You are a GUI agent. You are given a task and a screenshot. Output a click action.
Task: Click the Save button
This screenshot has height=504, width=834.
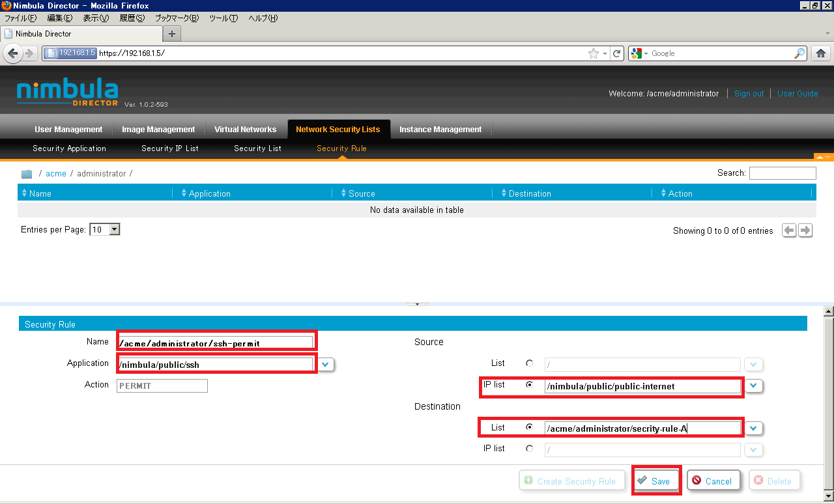pyautogui.click(x=657, y=481)
